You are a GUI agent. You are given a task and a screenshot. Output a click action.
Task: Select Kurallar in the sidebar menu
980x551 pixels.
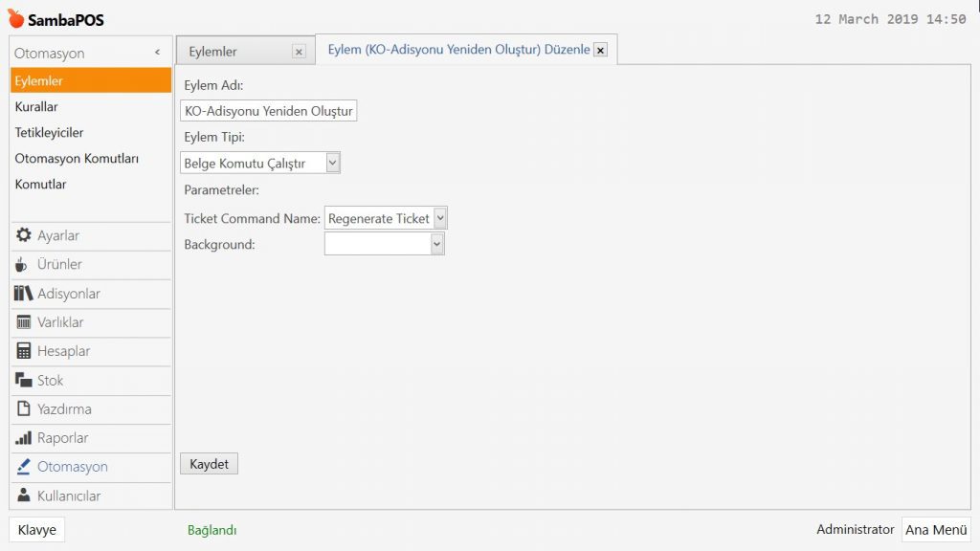coord(36,107)
